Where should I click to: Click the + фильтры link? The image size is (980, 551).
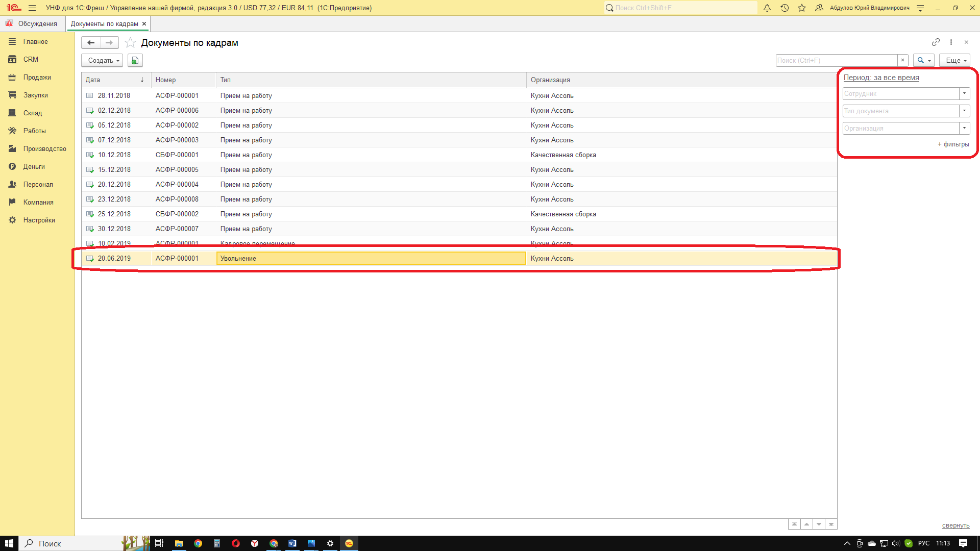[x=953, y=144]
